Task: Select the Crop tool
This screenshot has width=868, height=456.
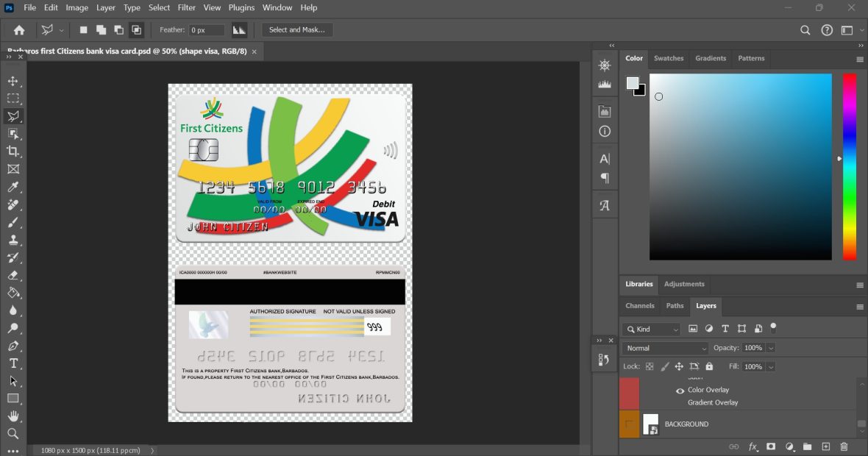Action: [x=13, y=149]
